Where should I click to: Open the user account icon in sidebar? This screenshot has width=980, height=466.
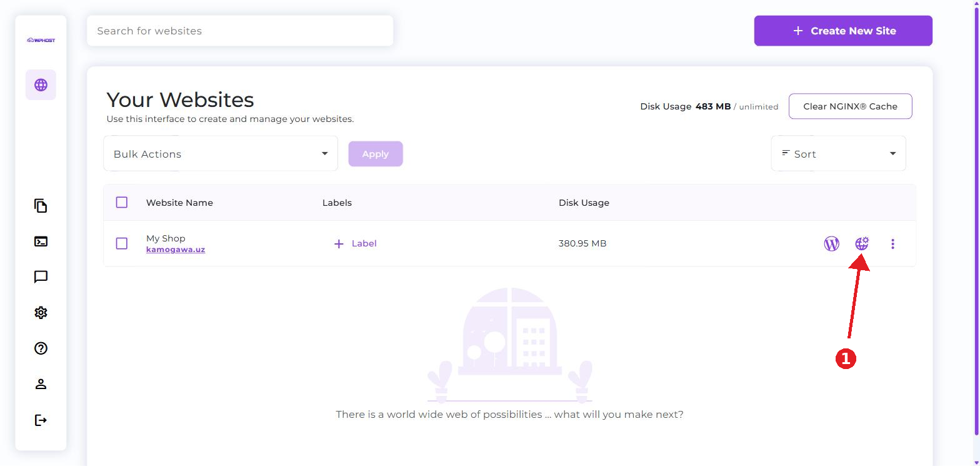point(41,384)
